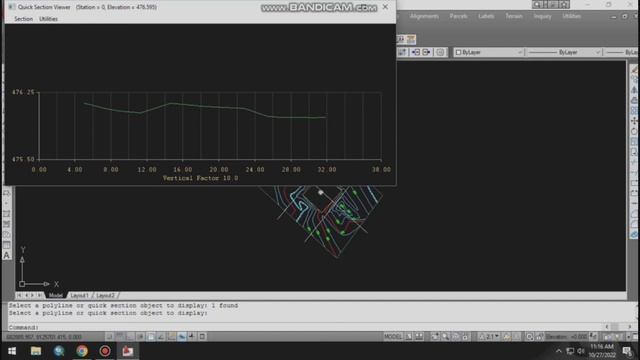Open Section menu in Quick Section Viewer
This screenshot has width=640, height=360.
pyautogui.click(x=23, y=19)
